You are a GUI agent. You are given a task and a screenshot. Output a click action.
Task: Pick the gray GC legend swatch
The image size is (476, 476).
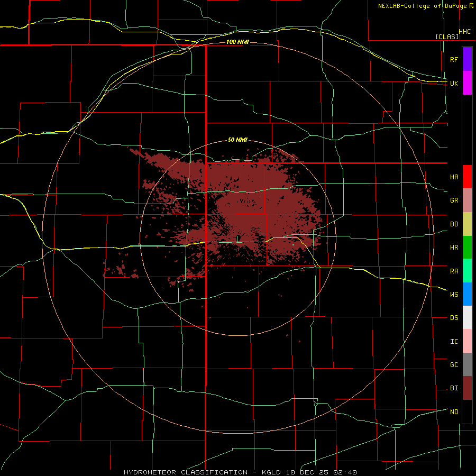[x=467, y=364]
